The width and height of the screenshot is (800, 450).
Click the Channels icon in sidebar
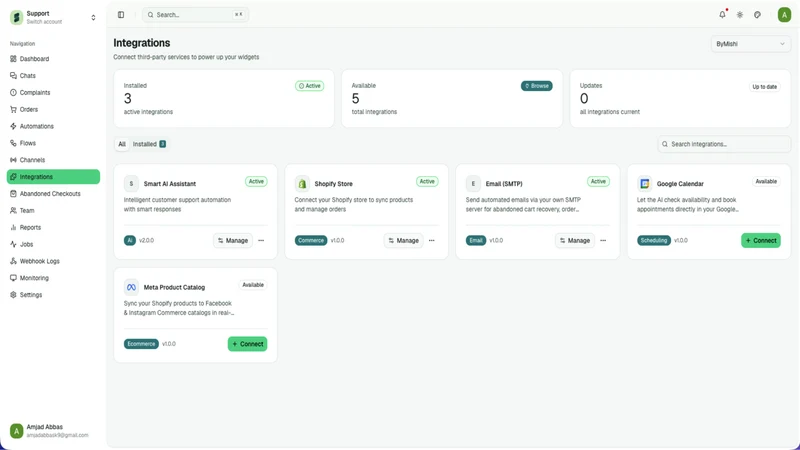click(x=13, y=160)
